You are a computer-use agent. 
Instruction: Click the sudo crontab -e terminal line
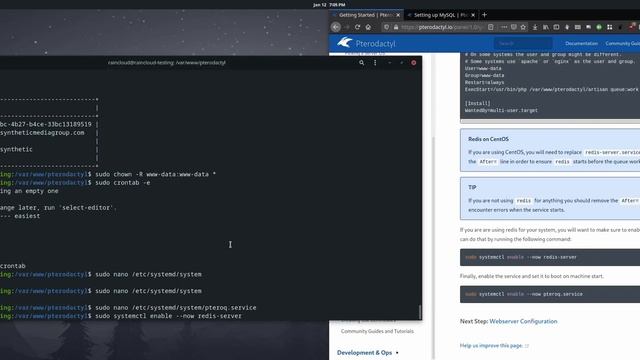122,182
